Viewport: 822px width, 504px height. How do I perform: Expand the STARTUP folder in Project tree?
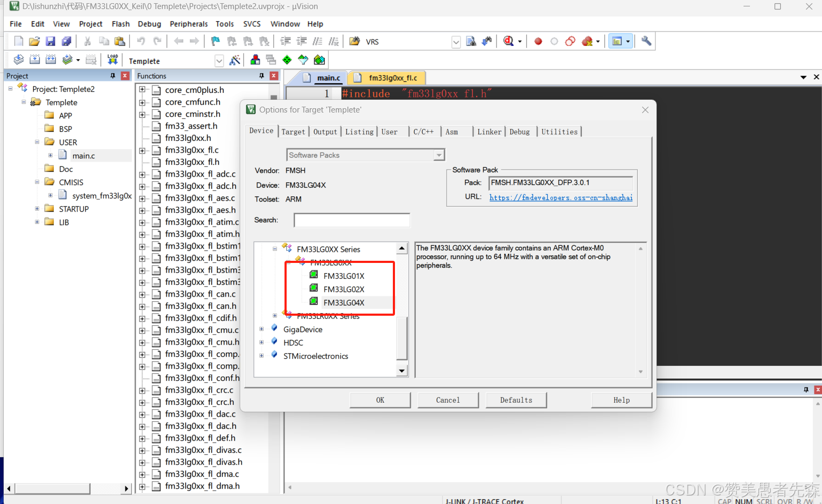tap(37, 209)
